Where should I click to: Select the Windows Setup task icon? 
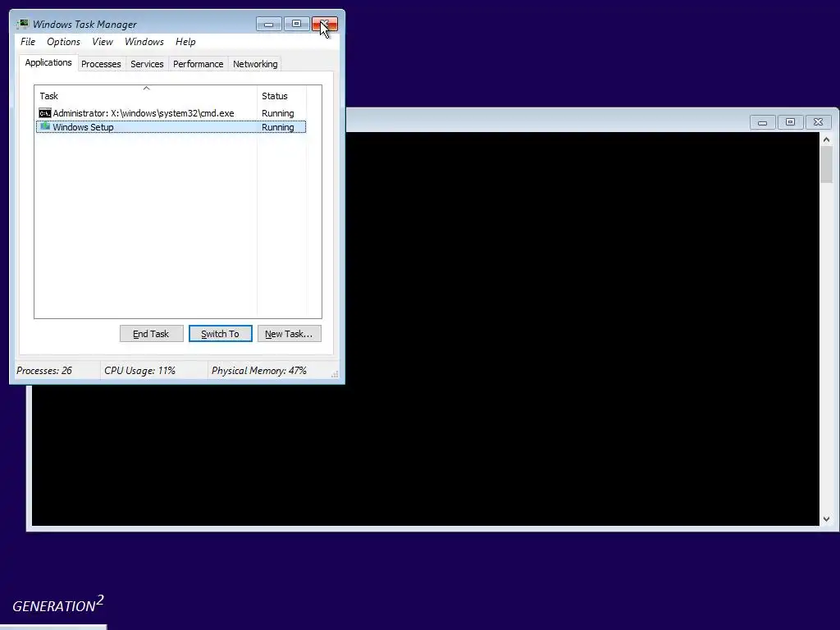pyautogui.click(x=45, y=126)
